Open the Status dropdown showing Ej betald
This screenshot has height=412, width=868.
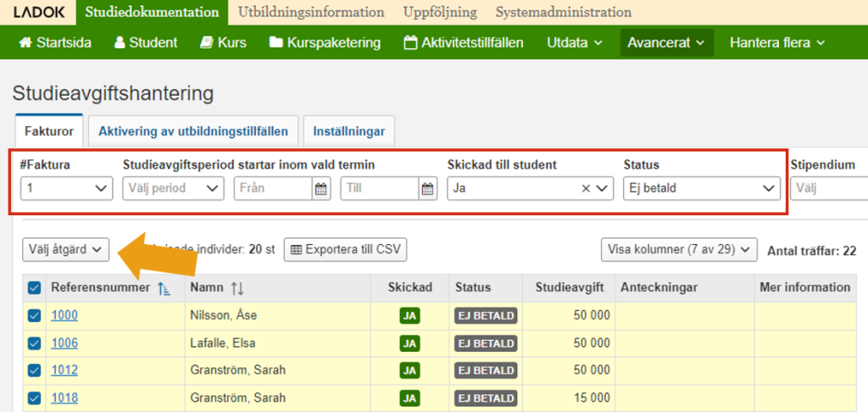click(x=701, y=188)
